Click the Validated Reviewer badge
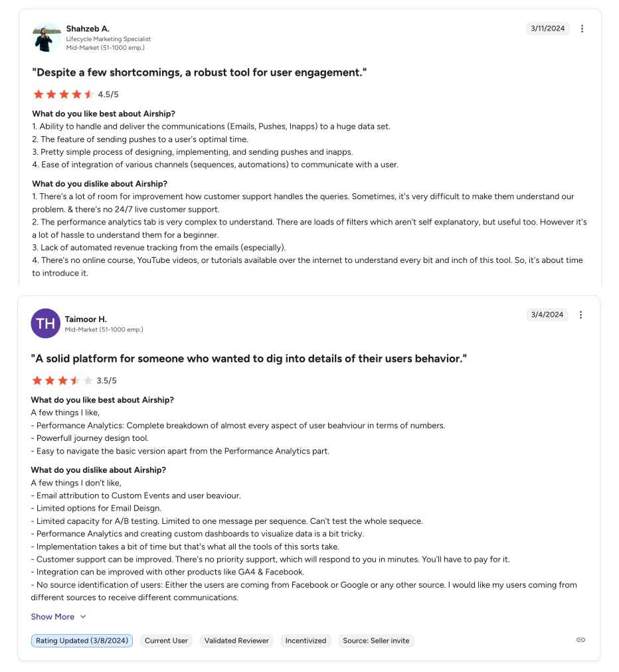Image resolution: width=619 pixels, height=672 pixels. [x=236, y=640]
